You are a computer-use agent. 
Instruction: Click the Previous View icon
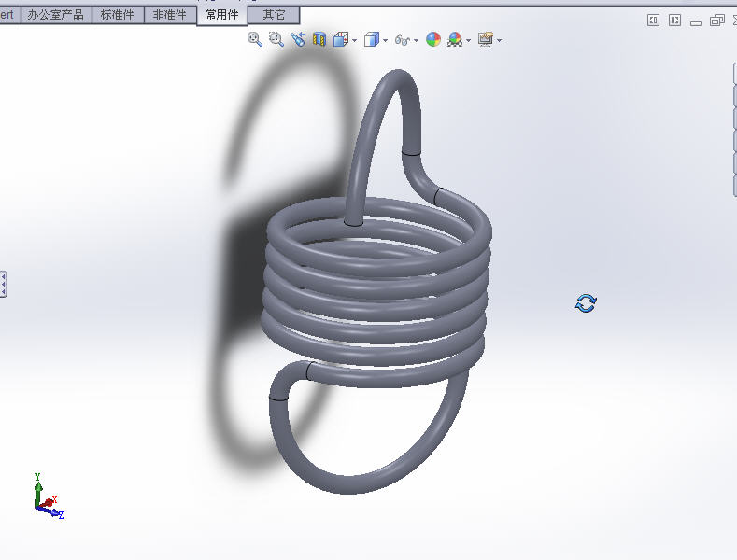click(298, 39)
